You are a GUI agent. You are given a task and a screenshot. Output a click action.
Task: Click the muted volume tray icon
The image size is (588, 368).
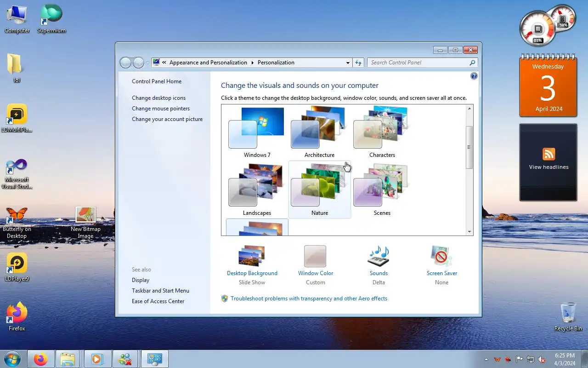click(x=542, y=359)
